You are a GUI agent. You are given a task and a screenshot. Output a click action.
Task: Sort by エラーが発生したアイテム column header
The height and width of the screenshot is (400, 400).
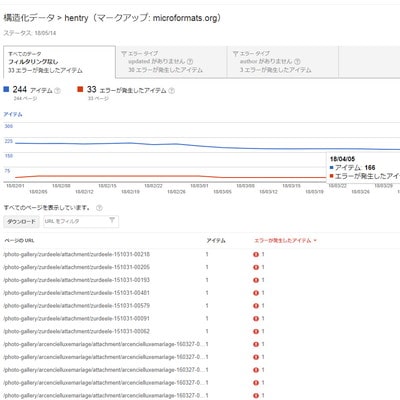[285, 240]
